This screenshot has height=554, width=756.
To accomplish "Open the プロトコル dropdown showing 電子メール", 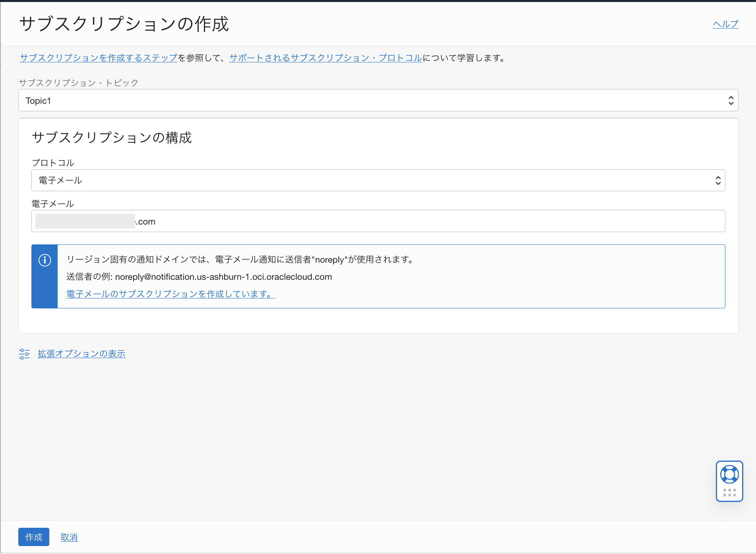I will pyautogui.click(x=378, y=180).
